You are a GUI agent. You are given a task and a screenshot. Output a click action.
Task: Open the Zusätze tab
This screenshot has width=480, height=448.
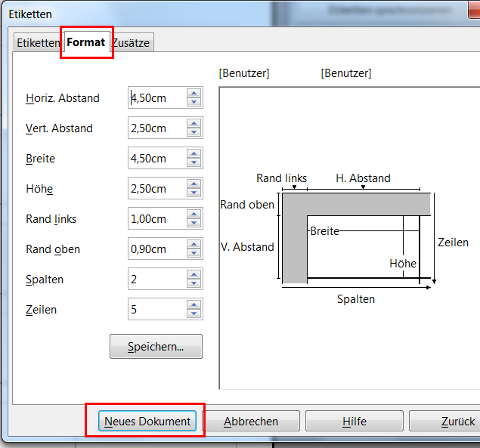pyautogui.click(x=132, y=43)
